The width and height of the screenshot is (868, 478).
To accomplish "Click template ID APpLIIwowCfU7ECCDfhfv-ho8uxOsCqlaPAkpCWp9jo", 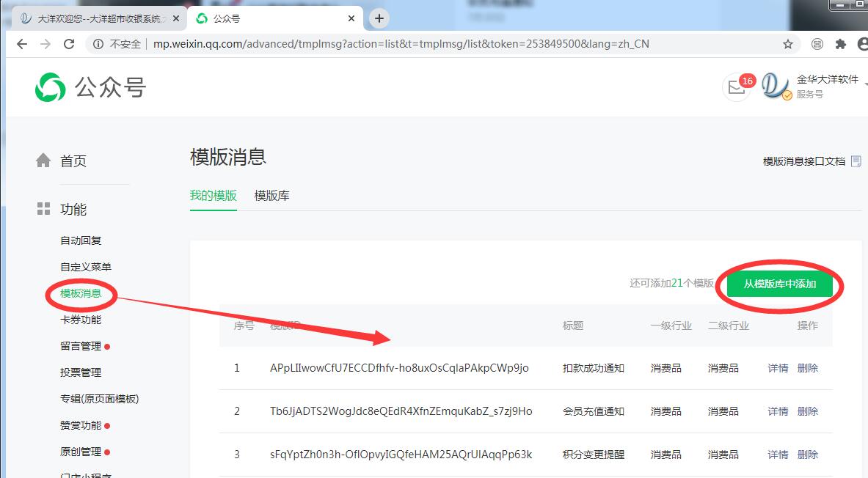I will 399,369.
